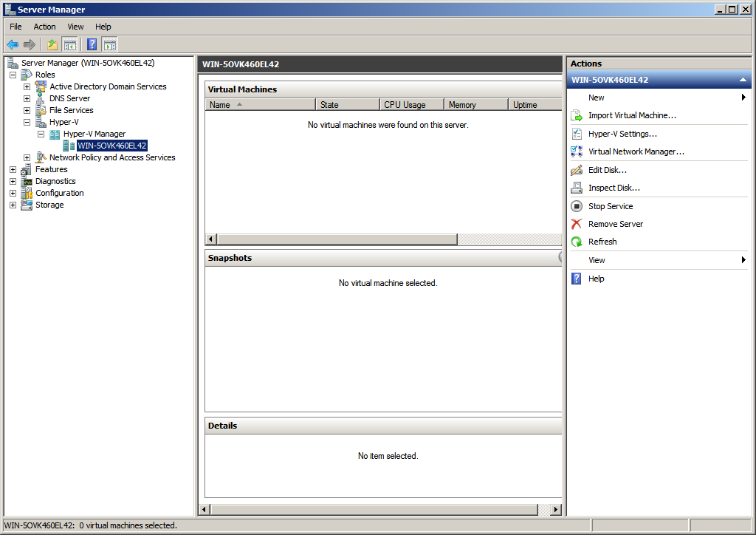Screen dimensions: 756x535
Task: Toggle the Show/Hide Console Tree icon
Action: (x=70, y=45)
